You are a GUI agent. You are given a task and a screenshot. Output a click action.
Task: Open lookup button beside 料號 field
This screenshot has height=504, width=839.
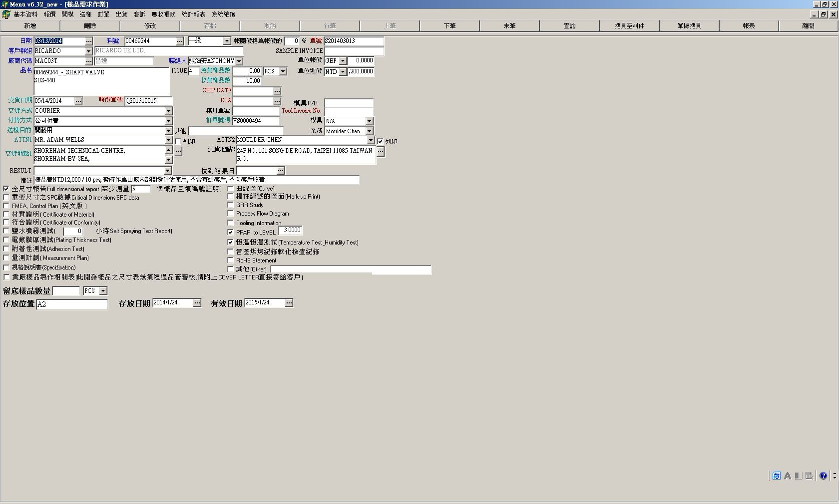(x=180, y=41)
